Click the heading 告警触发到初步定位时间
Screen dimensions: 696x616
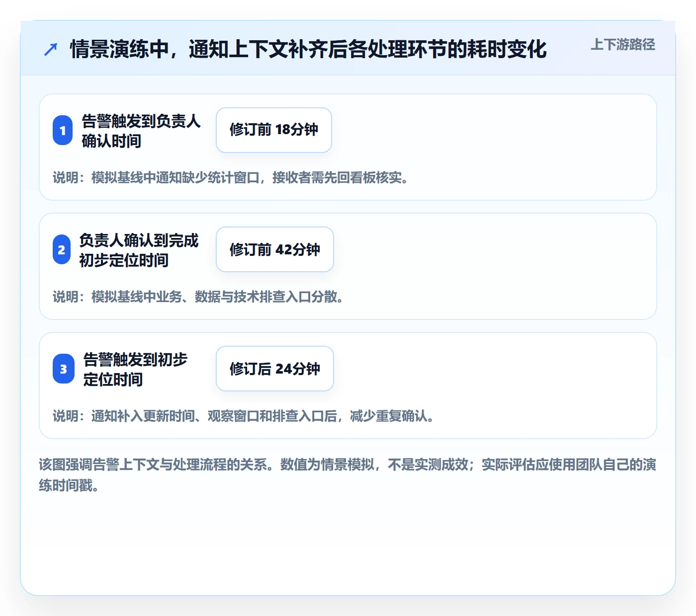click(135, 369)
